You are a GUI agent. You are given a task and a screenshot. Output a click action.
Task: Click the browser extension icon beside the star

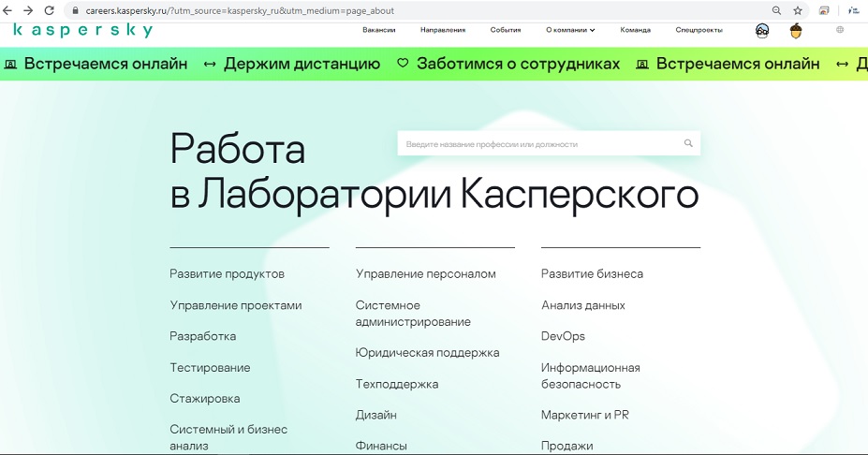pos(824,10)
